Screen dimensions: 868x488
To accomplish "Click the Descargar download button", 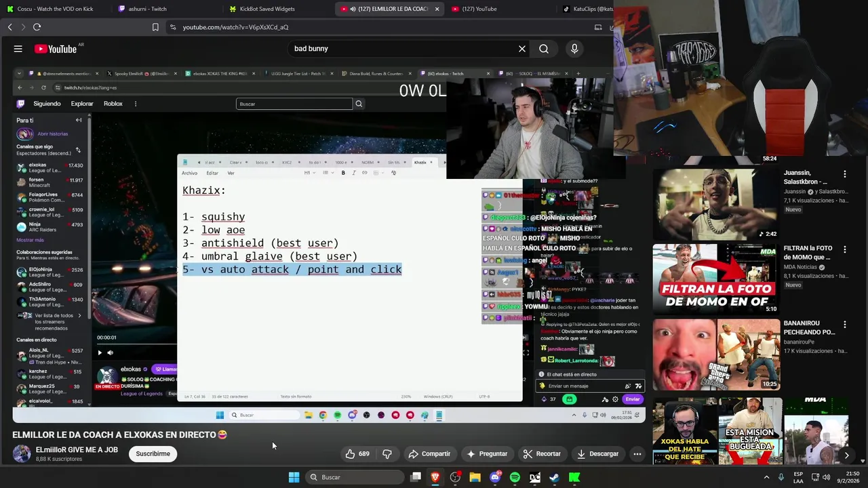I will pos(597,454).
